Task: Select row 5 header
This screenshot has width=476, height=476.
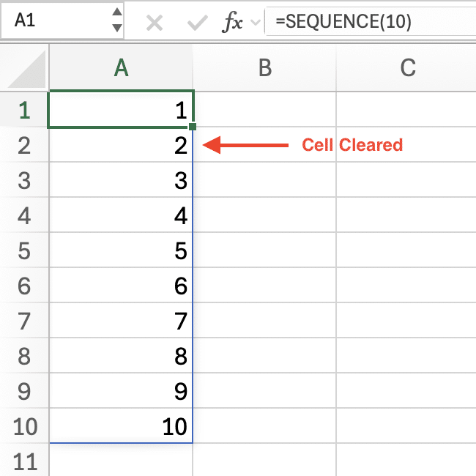Action: [x=24, y=250]
